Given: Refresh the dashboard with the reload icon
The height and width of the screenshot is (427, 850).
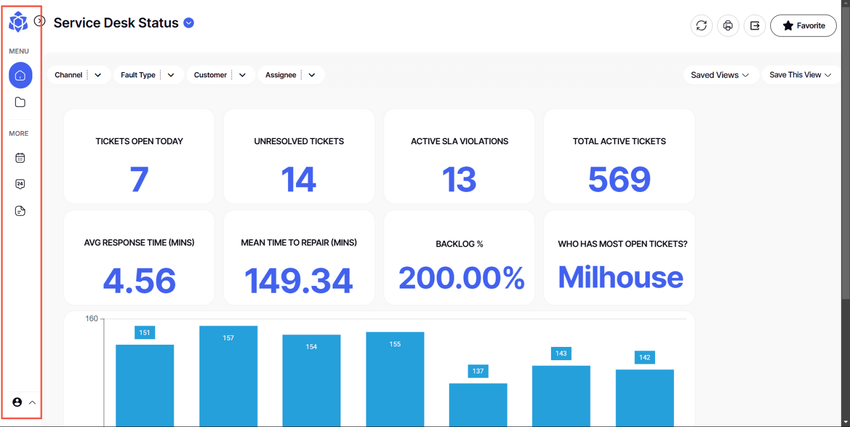Looking at the screenshot, I should 701,25.
